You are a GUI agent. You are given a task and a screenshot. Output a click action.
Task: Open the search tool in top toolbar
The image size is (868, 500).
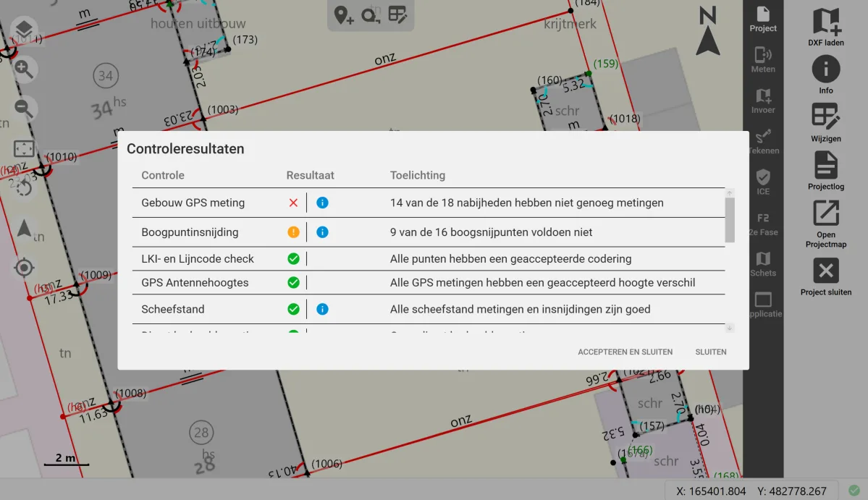(x=371, y=15)
